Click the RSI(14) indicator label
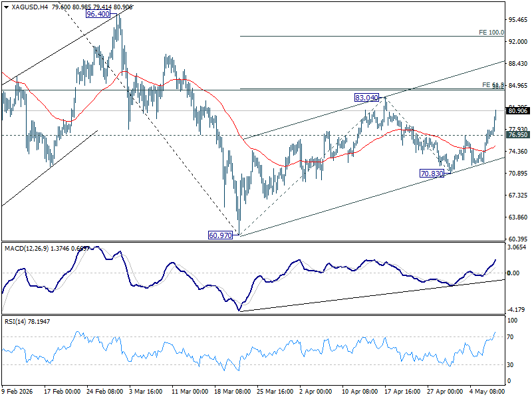Screen dimensions: 532x399 coord(15,321)
